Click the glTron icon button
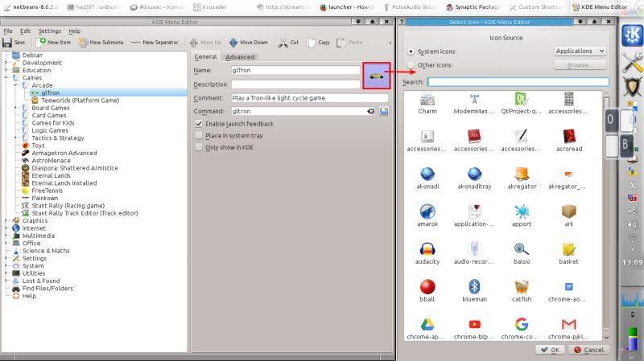The image size is (644, 361). [x=376, y=76]
